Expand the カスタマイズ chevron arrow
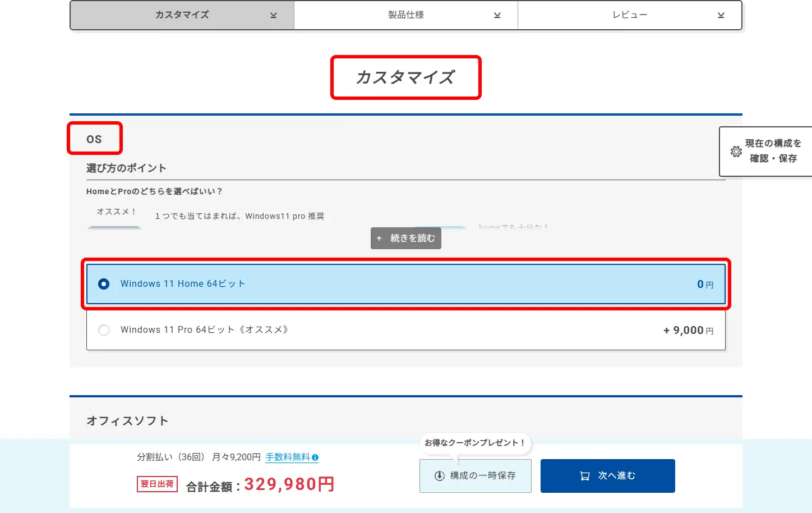Image resolution: width=812 pixels, height=513 pixels. pos(273,15)
